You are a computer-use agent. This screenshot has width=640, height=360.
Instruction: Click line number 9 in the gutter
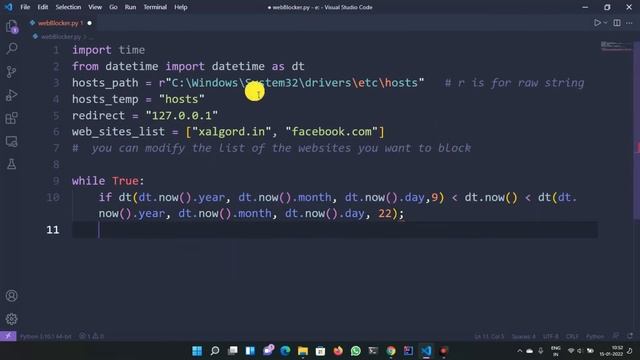point(56,181)
